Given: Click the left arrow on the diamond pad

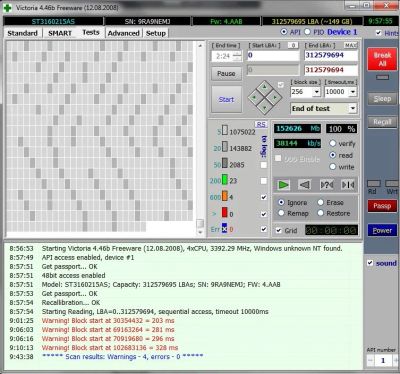Looking at the screenshot, I should pyautogui.click(x=254, y=98).
